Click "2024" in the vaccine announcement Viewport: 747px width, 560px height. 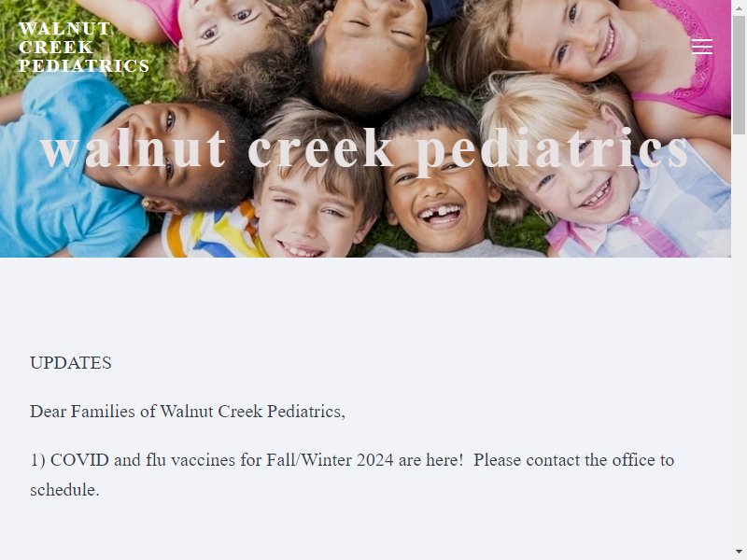[x=375, y=460]
